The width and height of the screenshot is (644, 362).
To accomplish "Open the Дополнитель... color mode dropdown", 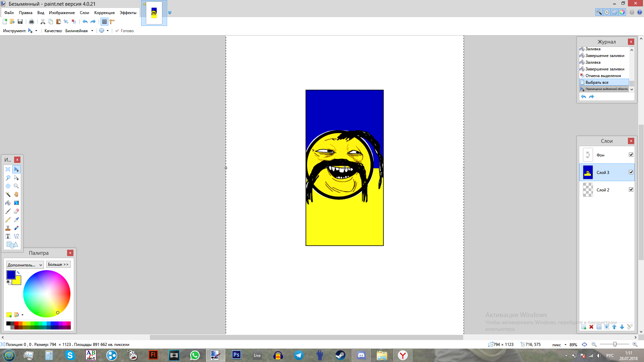I will pos(25,265).
